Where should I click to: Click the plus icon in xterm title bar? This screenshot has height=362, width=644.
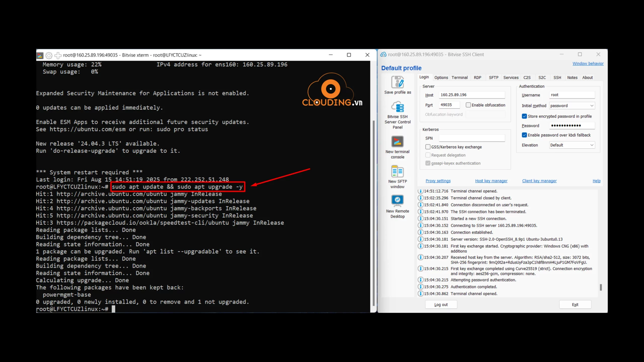58,55
